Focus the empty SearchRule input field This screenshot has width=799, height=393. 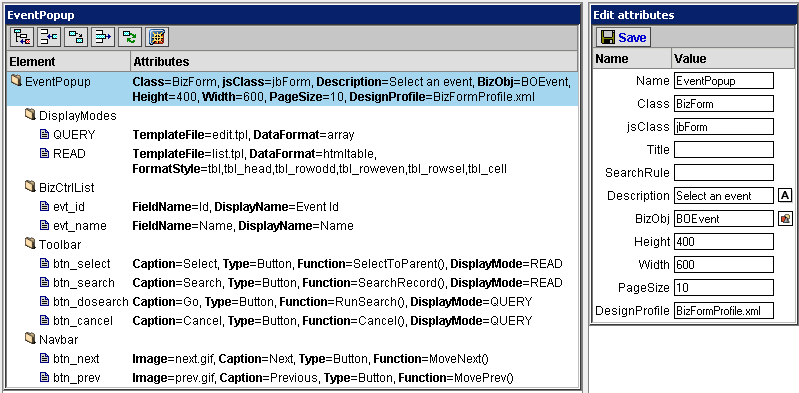tap(724, 172)
